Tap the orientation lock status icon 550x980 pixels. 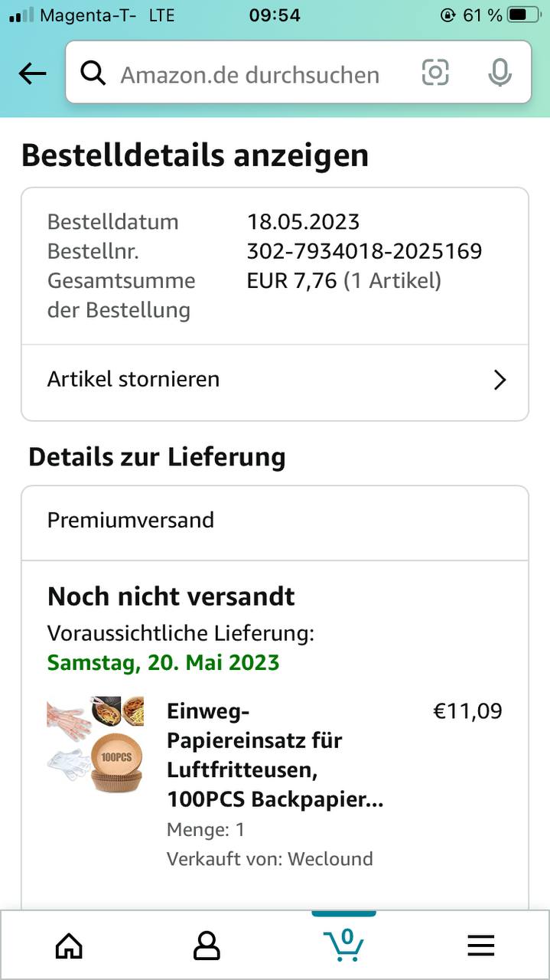pyautogui.click(x=447, y=15)
